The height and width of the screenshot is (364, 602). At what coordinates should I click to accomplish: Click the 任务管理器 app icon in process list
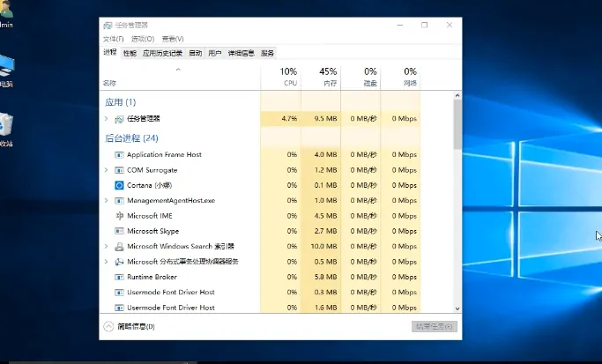click(x=119, y=118)
